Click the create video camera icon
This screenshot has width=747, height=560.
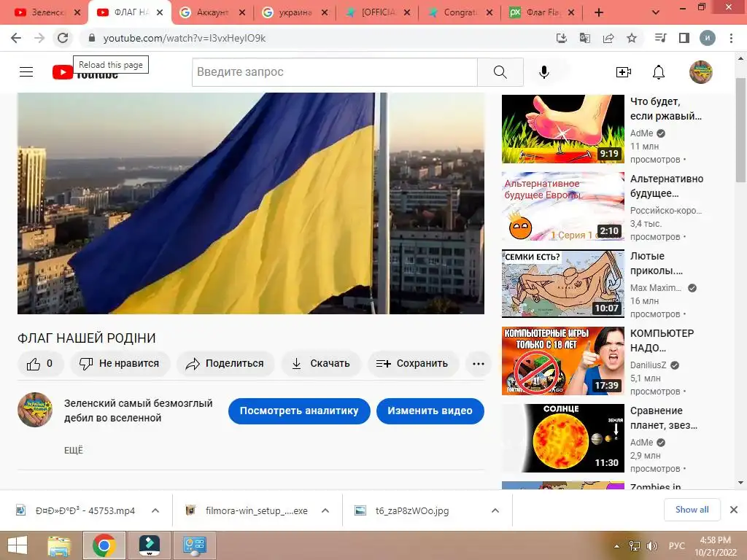click(x=624, y=72)
